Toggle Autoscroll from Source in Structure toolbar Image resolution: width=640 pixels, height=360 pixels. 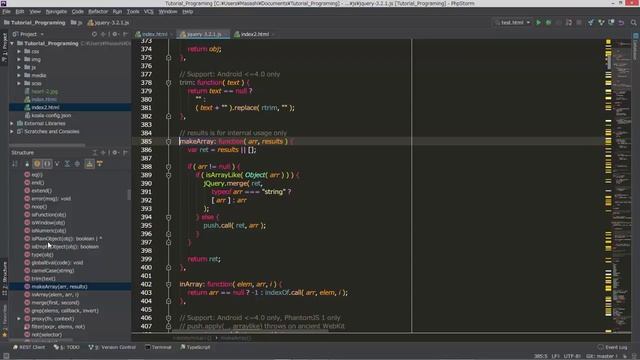click(100, 164)
